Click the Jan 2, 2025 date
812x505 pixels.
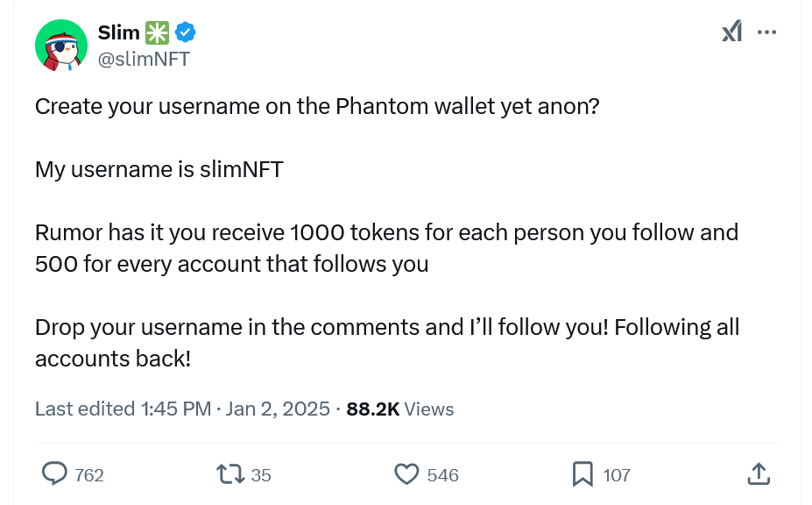click(278, 409)
